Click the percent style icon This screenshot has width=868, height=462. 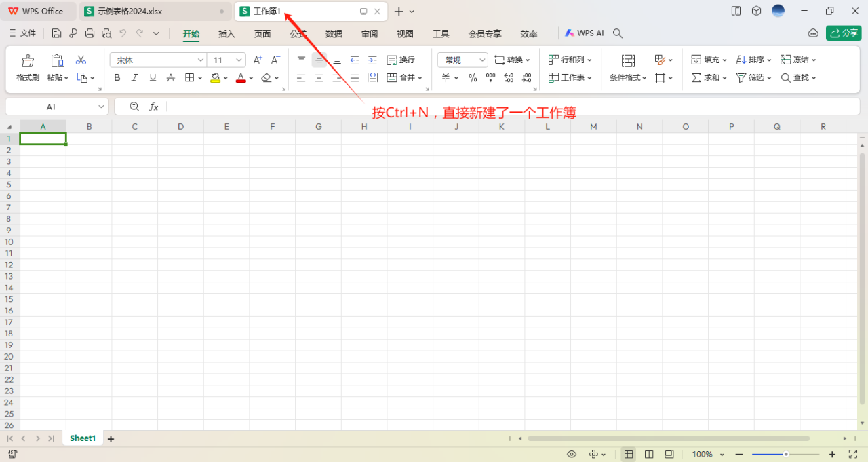point(473,78)
